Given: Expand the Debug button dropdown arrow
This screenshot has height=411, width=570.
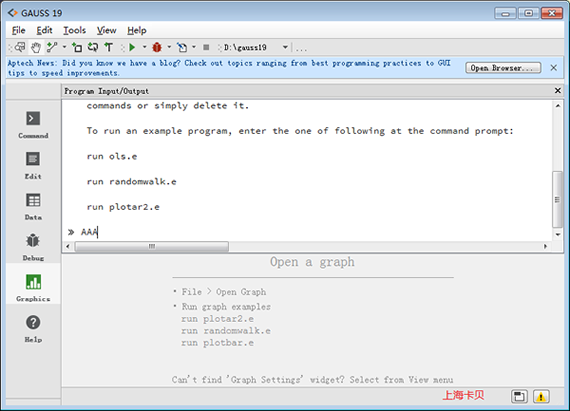Looking at the screenshot, I should (169, 47).
